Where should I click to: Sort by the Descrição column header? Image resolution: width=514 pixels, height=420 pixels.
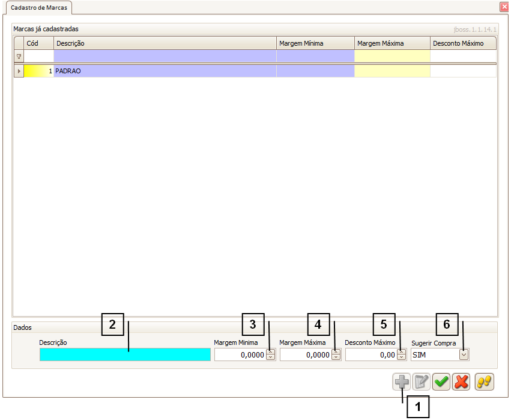(165, 43)
